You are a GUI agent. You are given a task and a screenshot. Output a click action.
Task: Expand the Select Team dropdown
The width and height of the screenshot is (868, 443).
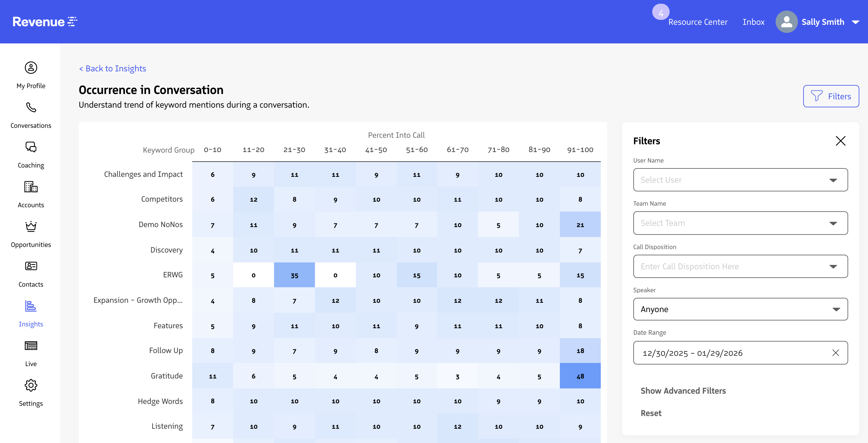[x=740, y=223]
